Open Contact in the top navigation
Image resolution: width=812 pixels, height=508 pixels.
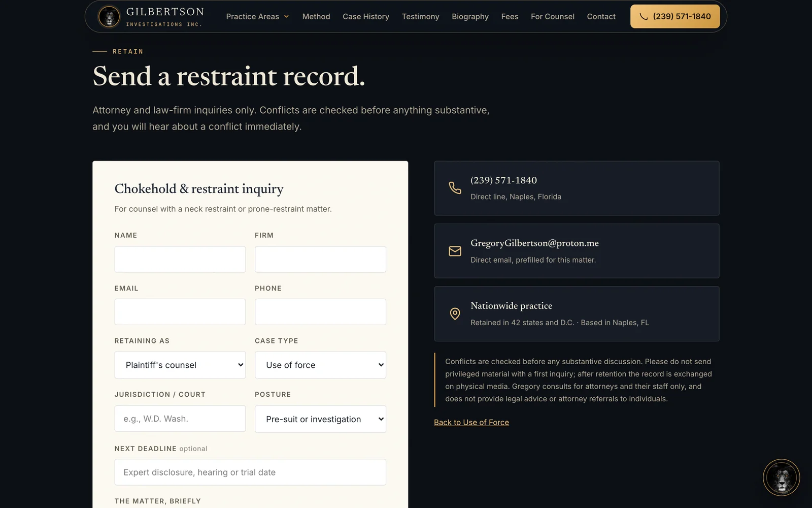coord(601,17)
